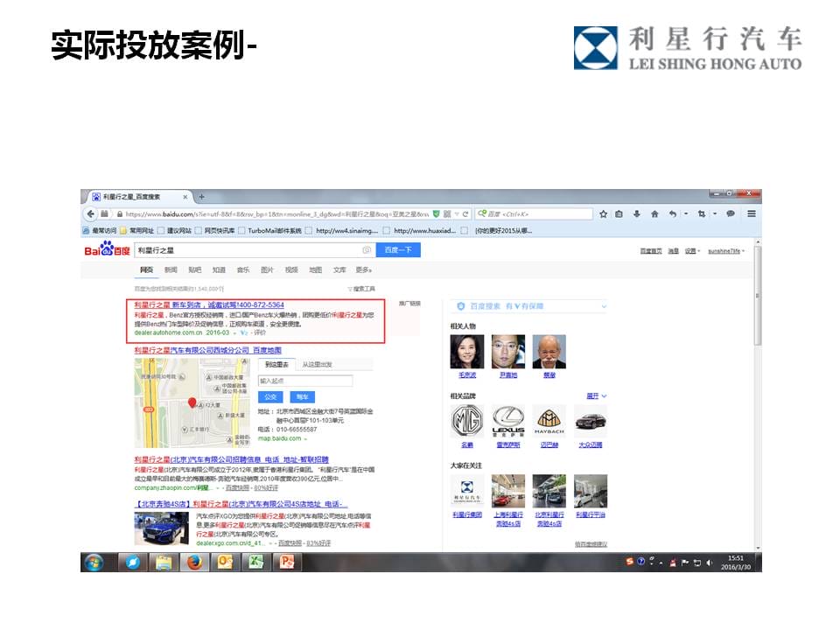Click the 驾车 driving button
Screen dimensions: 840x630
(302, 397)
